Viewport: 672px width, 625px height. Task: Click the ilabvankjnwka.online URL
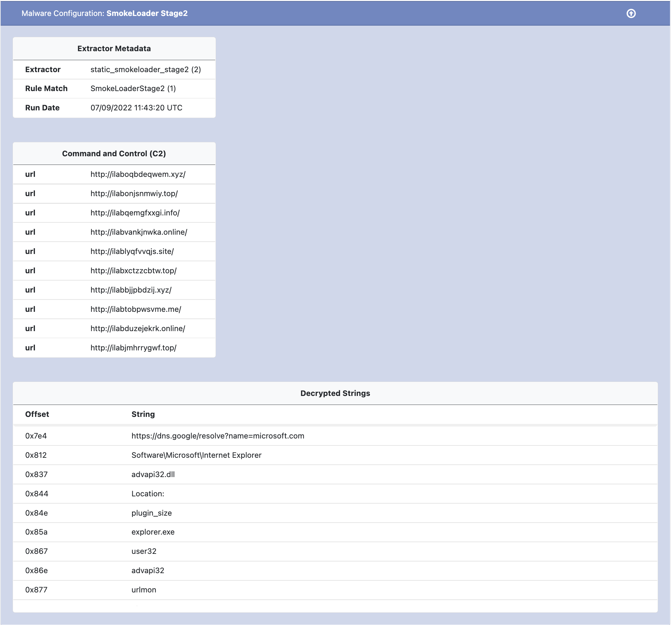pos(139,232)
